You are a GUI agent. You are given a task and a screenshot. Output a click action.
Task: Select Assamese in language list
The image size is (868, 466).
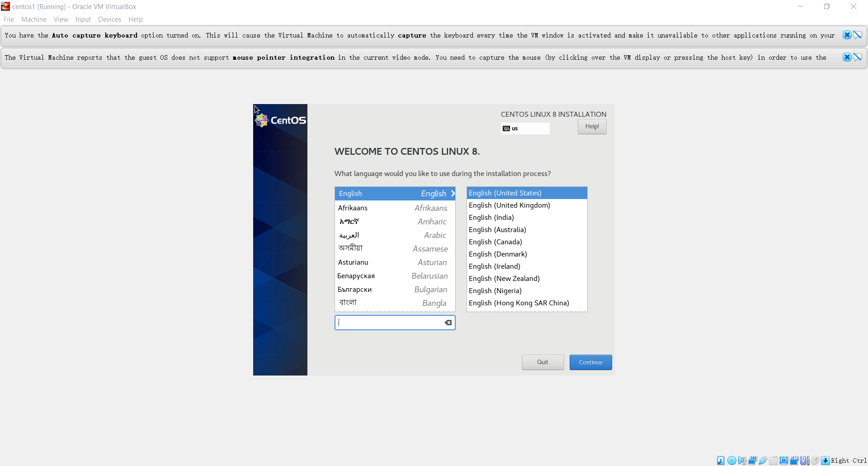[x=395, y=249]
